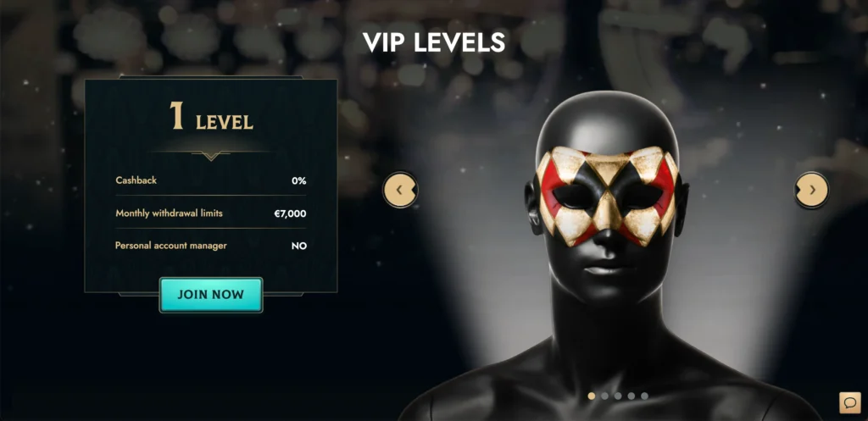The width and height of the screenshot is (868, 421).
Task: Click the 1 Level heading
Action: [x=211, y=117]
